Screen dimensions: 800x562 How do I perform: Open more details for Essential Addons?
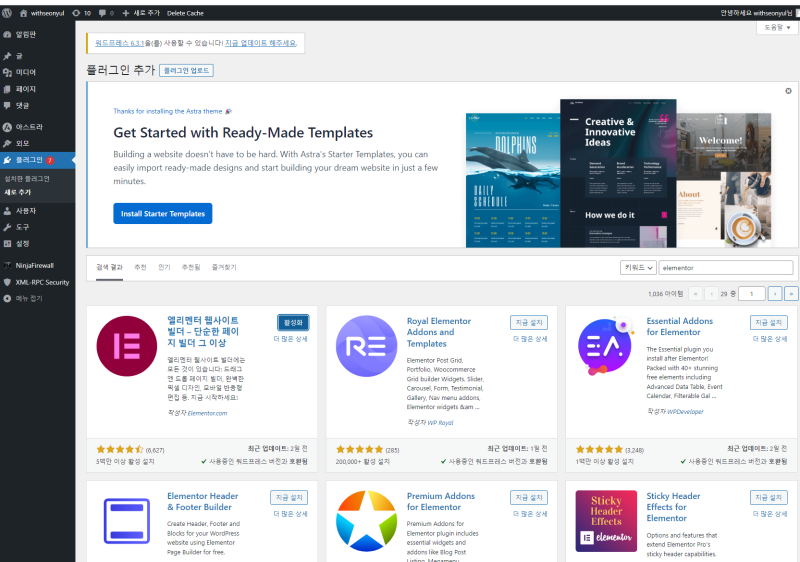(x=770, y=339)
